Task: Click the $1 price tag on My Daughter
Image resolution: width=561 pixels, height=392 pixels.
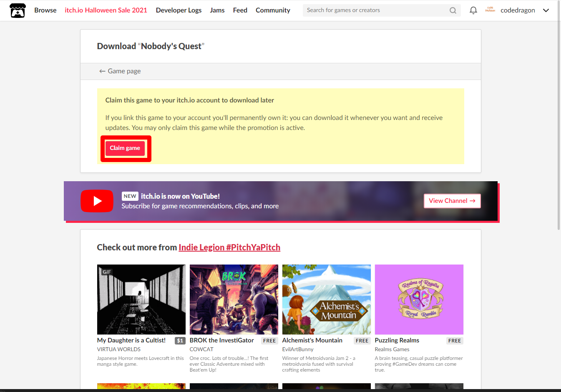Action: tap(180, 341)
